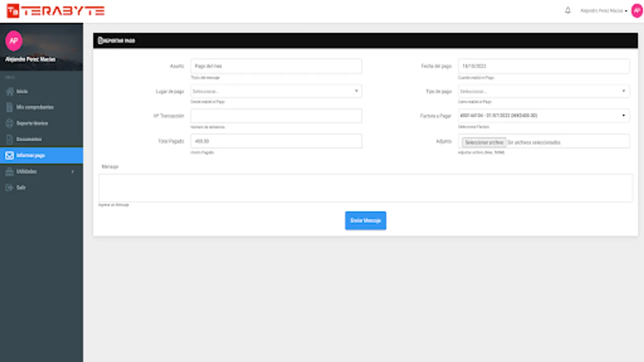Click the Salir logout icon
This screenshot has width=644, height=362.
pos(10,187)
